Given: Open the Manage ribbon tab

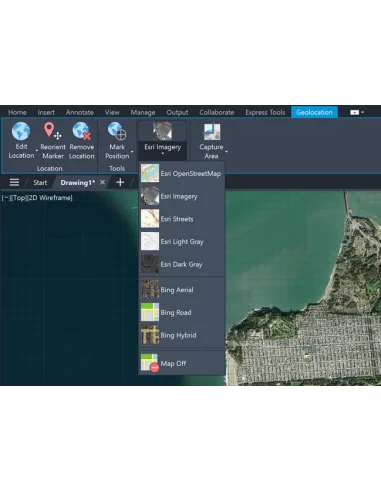Looking at the screenshot, I should coord(143,112).
